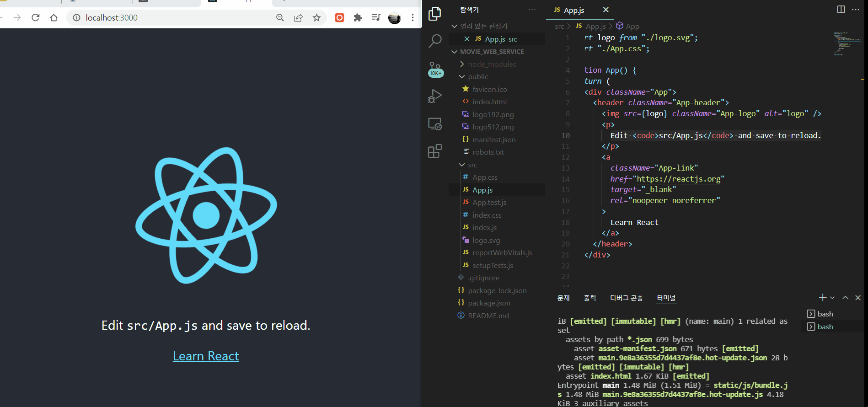Open the Run and Debug view
868x407 pixels.
[x=435, y=96]
